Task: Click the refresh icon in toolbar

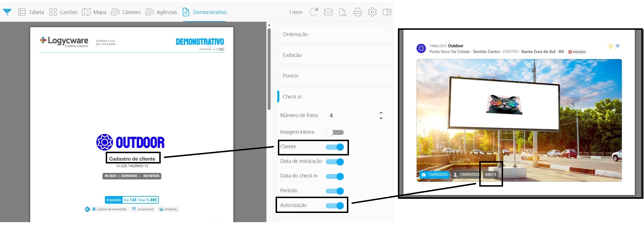Action: point(314,12)
